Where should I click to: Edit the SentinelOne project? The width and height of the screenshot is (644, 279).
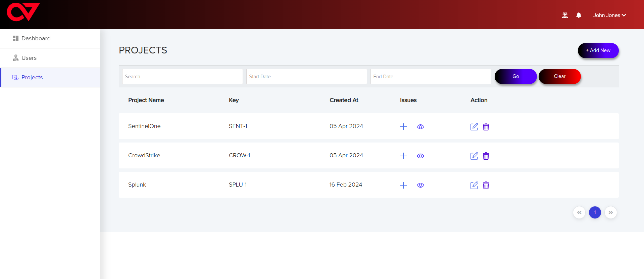[x=474, y=127]
